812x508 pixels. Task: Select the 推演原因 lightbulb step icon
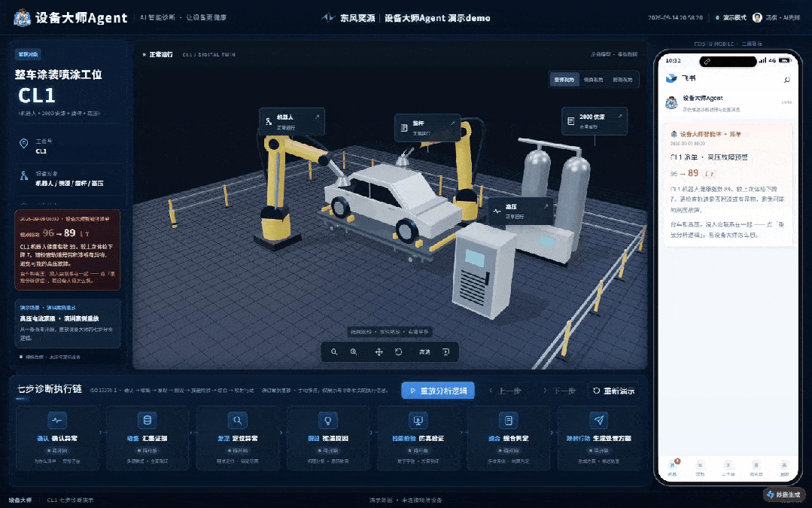pos(328,421)
